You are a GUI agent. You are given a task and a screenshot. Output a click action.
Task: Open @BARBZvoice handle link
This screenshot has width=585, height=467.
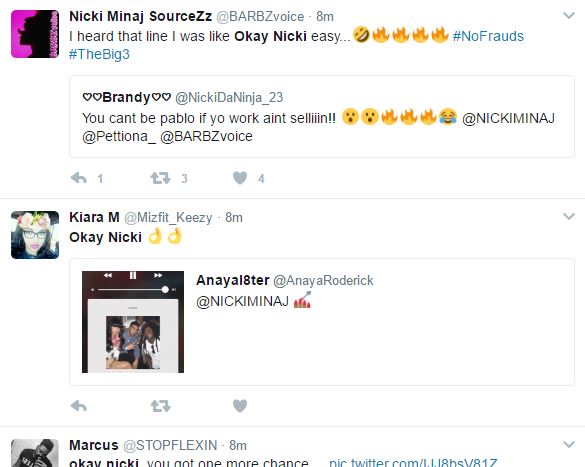[x=260, y=16]
